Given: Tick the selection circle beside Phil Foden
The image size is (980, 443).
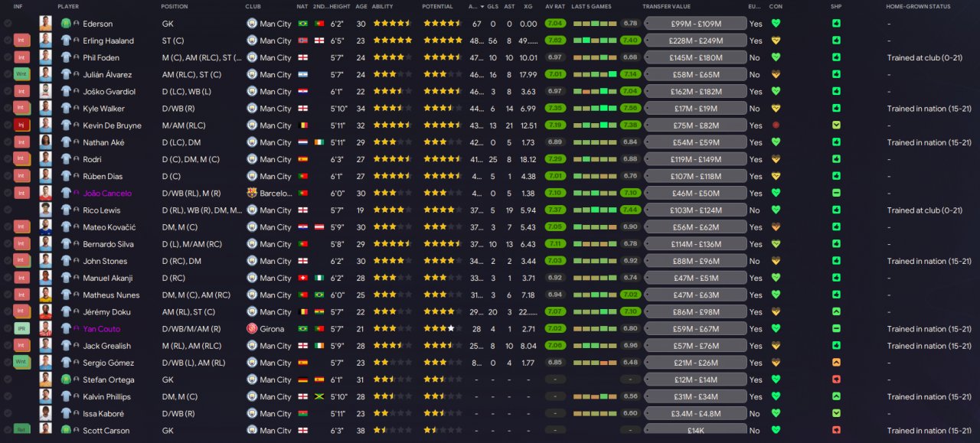Looking at the screenshot, I should click(x=8, y=57).
